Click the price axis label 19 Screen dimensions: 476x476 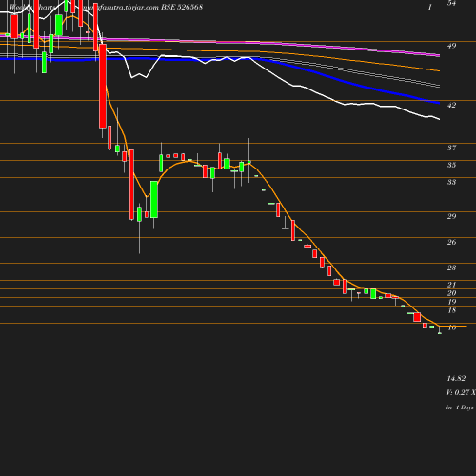tap(451, 302)
